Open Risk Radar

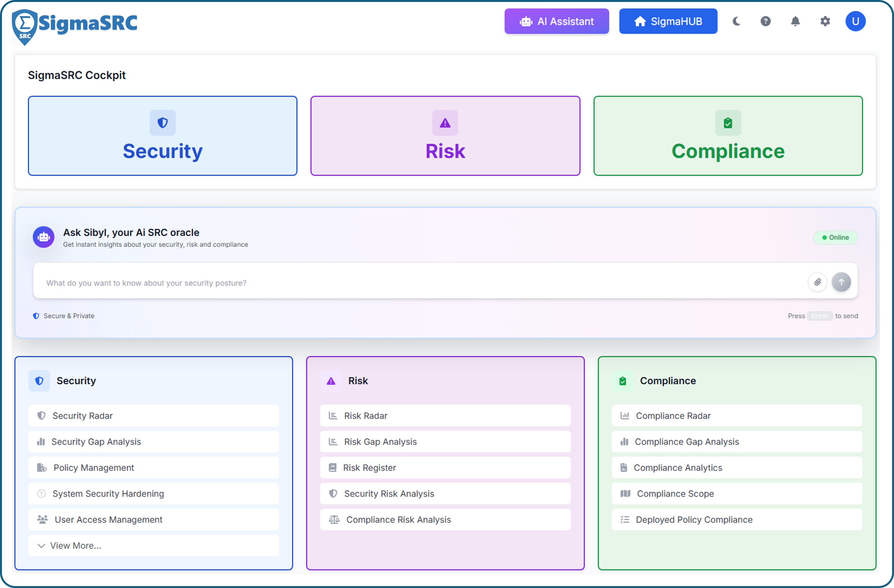(x=445, y=416)
